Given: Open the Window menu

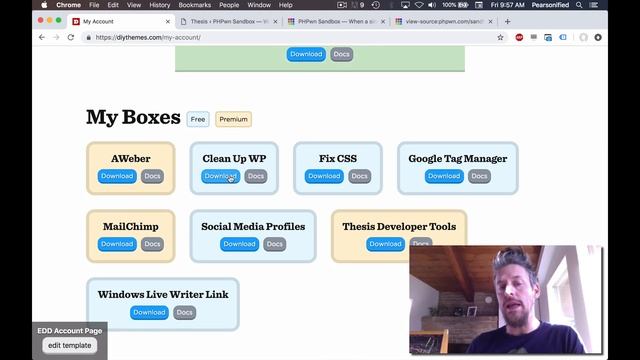Looking at the screenshot, I should point(259,5).
